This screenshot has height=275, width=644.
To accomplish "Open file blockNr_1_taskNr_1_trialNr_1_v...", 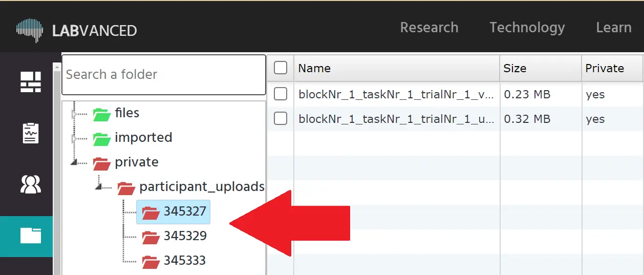I will (x=396, y=94).
